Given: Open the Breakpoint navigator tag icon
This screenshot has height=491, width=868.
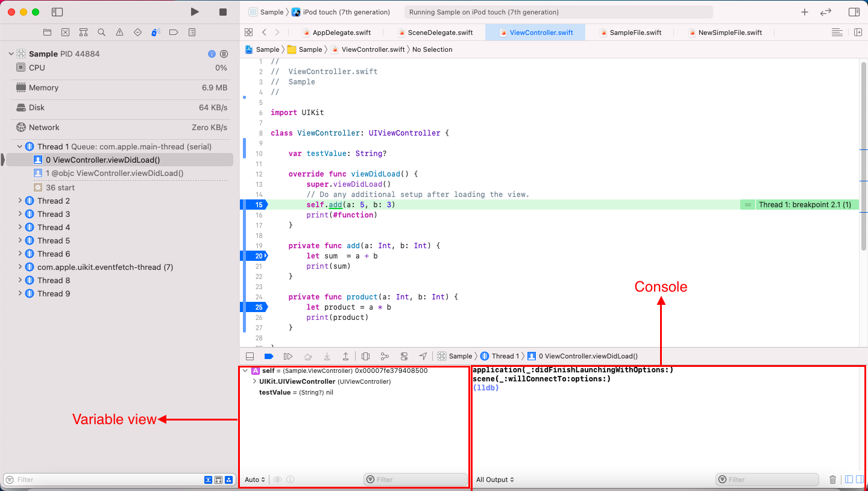Looking at the screenshot, I should coord(174,33).
